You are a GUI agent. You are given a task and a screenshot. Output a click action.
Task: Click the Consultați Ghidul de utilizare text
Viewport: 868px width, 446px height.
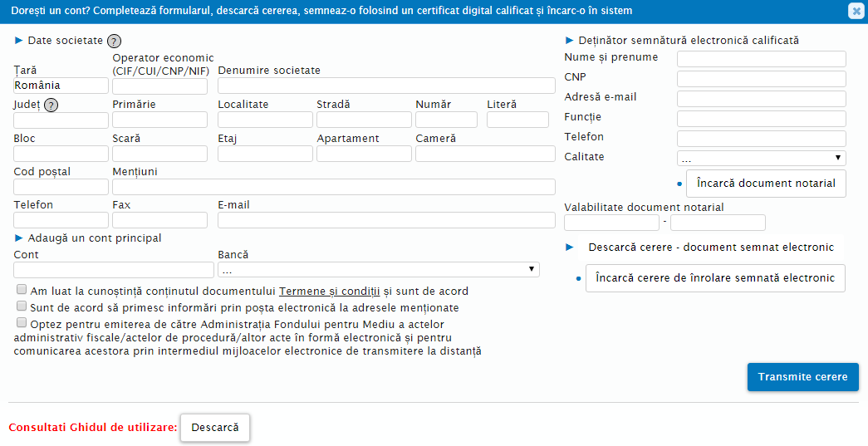[93, 428]
